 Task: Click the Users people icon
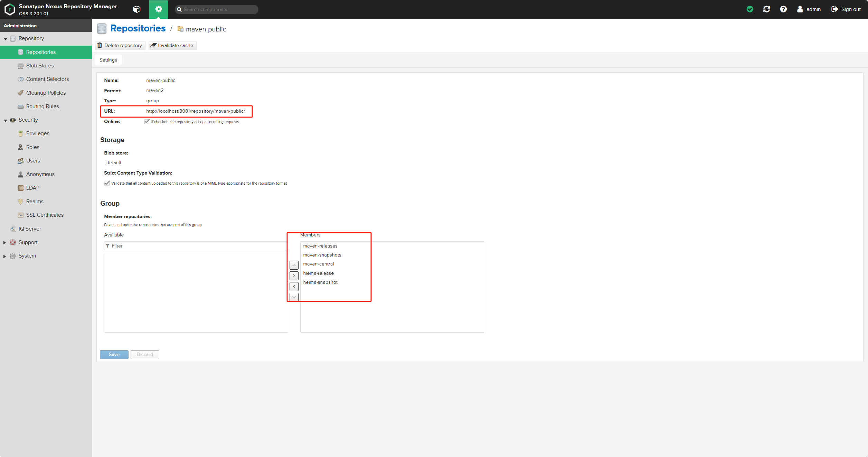click(x=21, y=161)
